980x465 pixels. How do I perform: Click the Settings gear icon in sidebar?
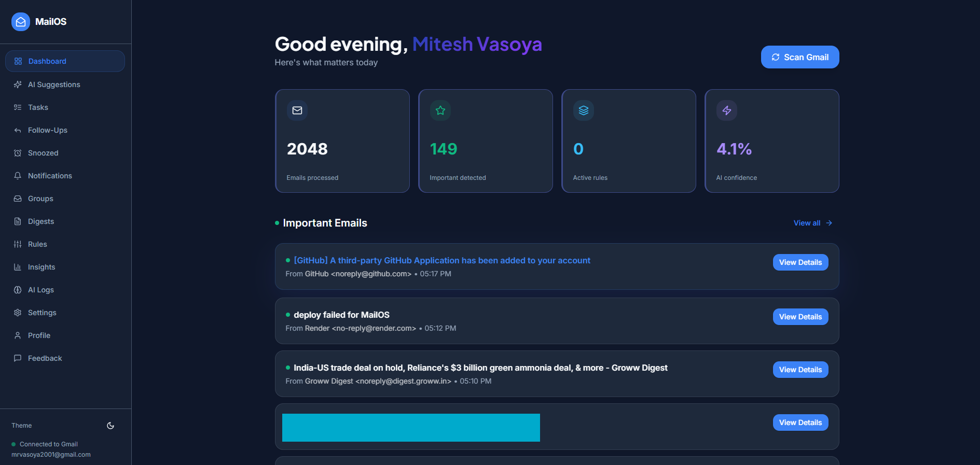click(18, 313)
